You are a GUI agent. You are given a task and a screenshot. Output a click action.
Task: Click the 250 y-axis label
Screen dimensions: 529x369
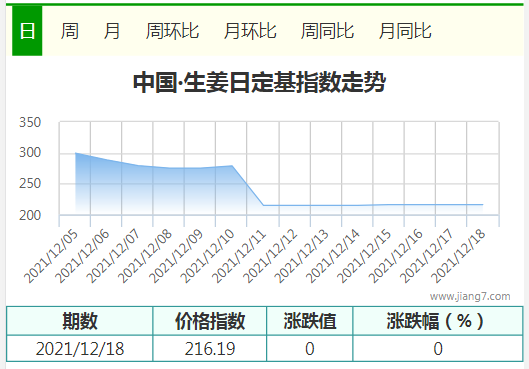point(30,184)
